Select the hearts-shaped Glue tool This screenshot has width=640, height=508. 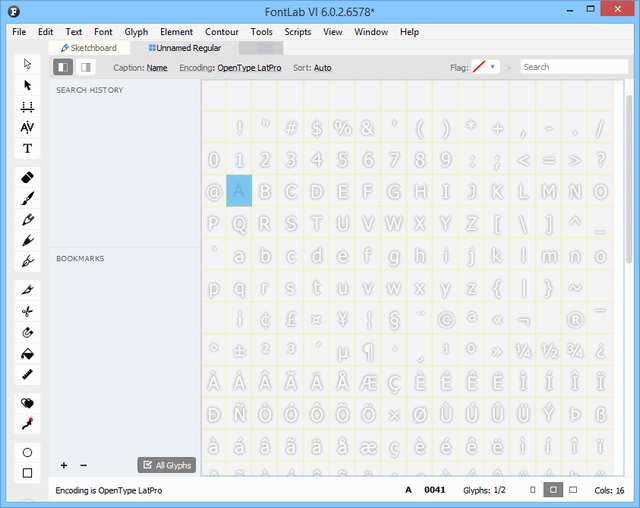click(27, 404)
